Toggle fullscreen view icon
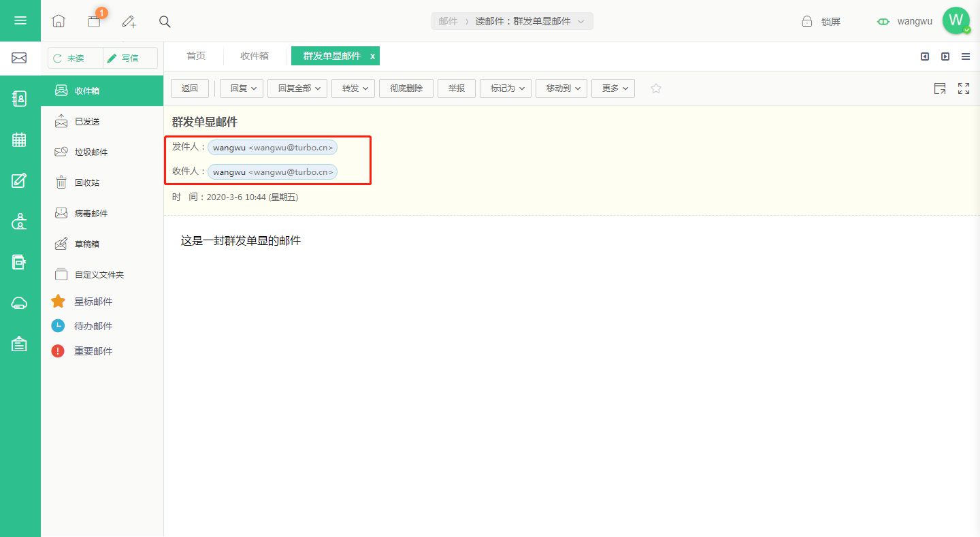This screenshot has height=537, width=980. click(x=964, y=88)
